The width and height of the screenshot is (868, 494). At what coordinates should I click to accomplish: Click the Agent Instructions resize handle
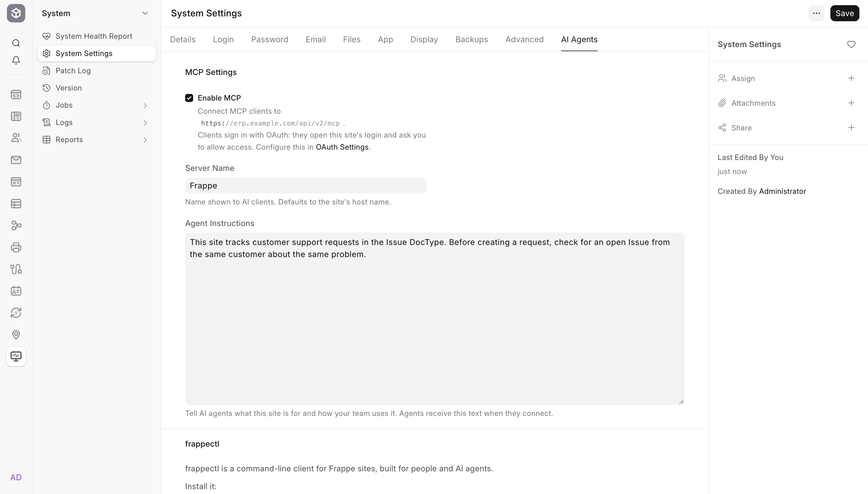681,402
